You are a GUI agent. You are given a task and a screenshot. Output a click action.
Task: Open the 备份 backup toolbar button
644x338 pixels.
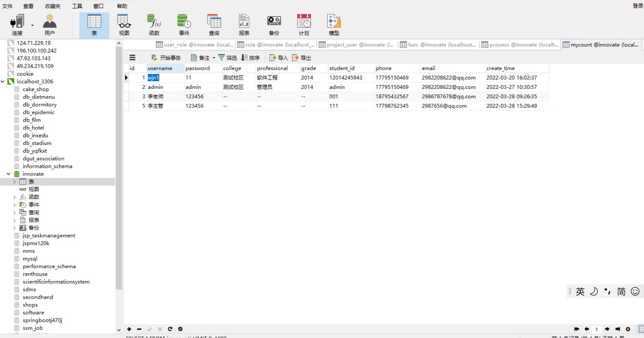pyautogui.click(x=274, y=25)
